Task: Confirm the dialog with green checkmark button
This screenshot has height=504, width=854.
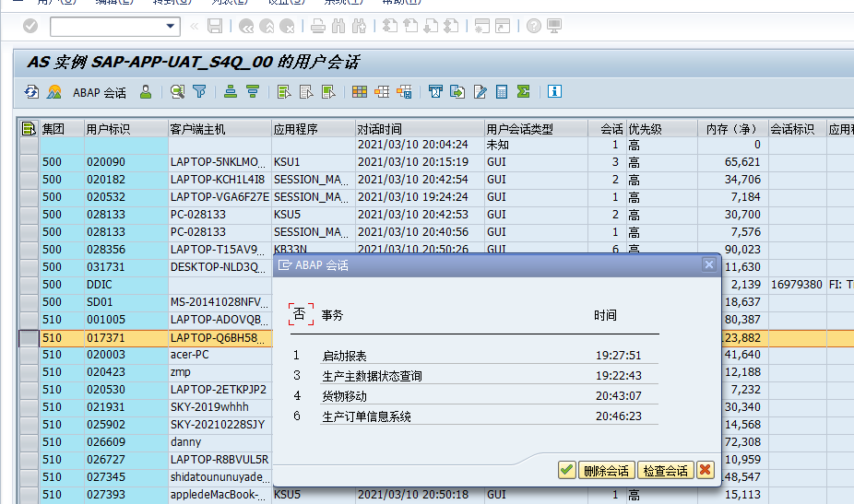Action: point(566,470)
